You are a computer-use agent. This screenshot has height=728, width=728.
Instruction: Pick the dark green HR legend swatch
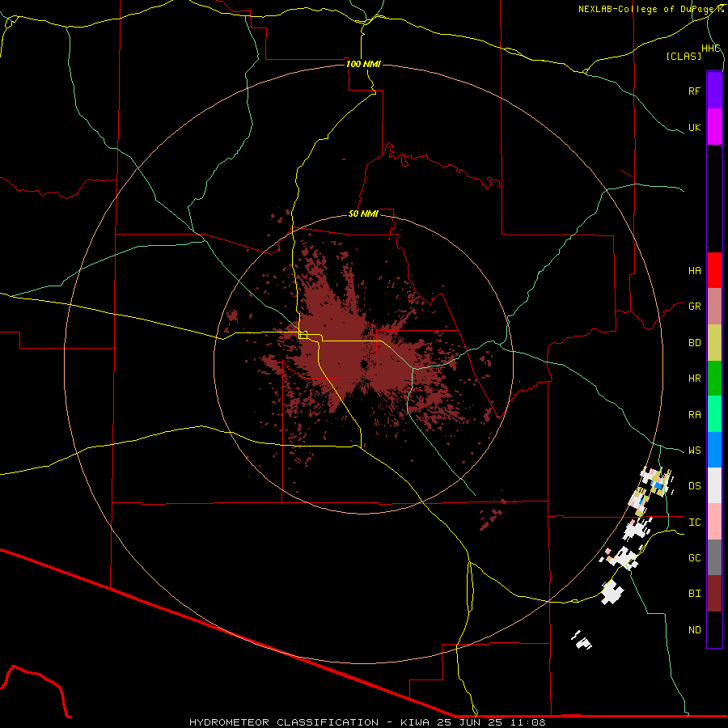(x=714, y=379)
